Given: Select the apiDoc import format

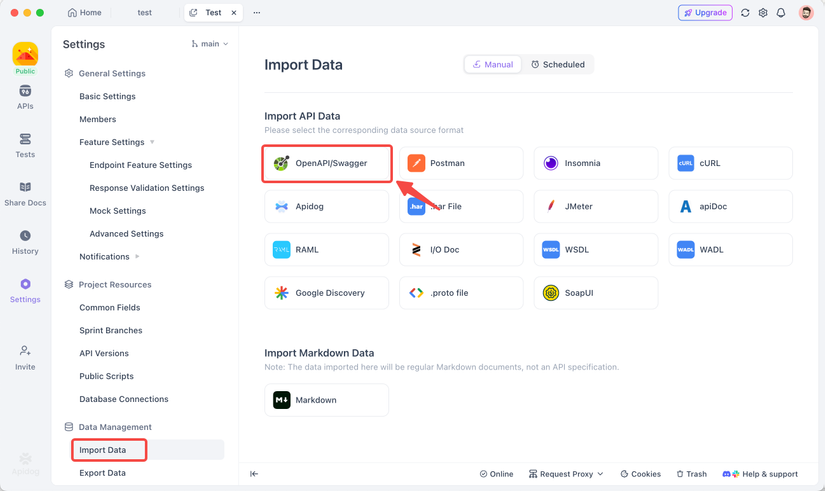Looking at the screenshot, I should pos(731,206).
